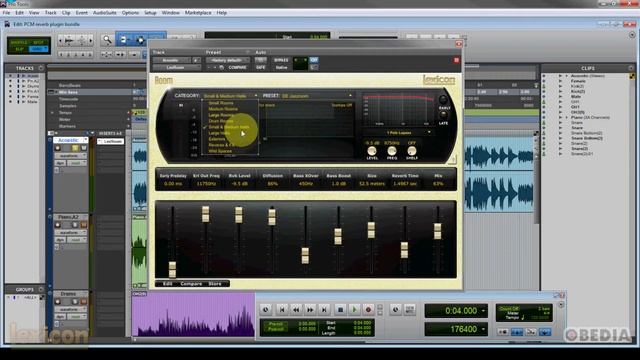
Task: Click the EQ Shelf knob
Action: [x=411, y=151]
